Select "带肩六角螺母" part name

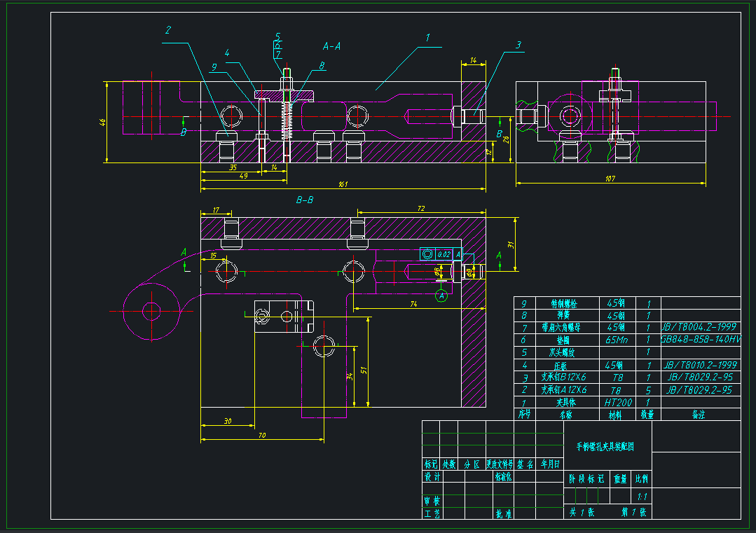(x=561, y=328)
